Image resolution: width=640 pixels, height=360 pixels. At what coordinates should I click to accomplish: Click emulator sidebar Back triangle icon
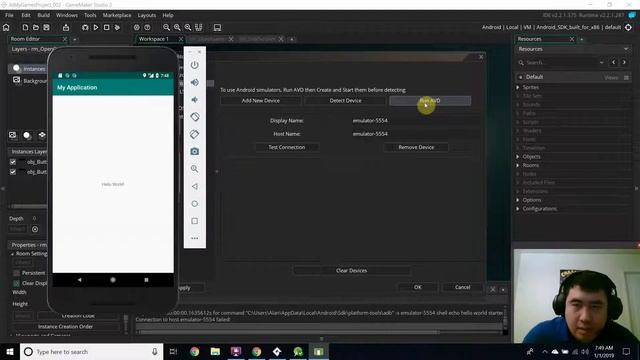click(195, 187)
